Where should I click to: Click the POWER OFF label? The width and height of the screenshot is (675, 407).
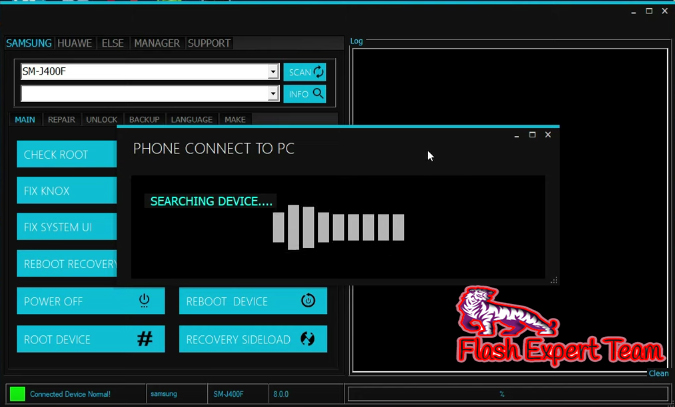[x=53, y=301]
